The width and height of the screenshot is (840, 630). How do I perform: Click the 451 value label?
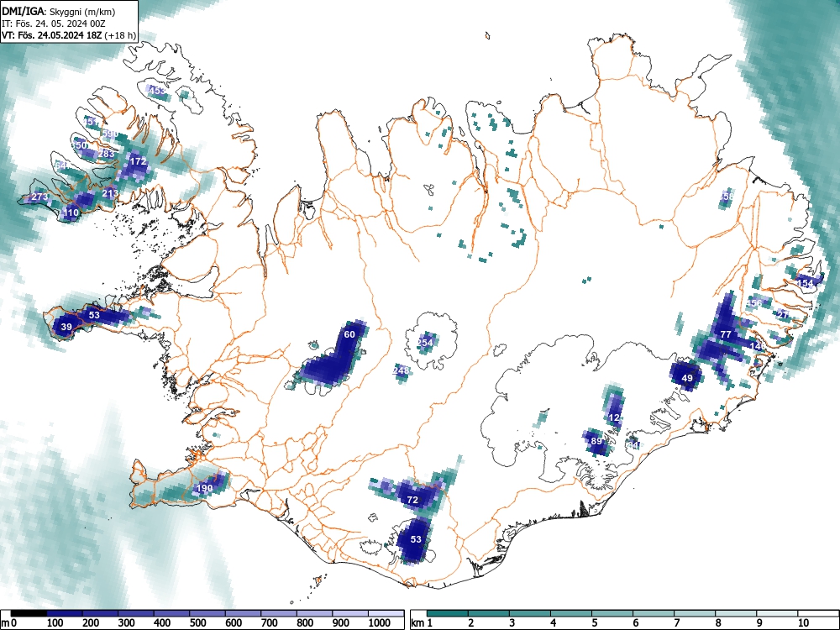92,122
